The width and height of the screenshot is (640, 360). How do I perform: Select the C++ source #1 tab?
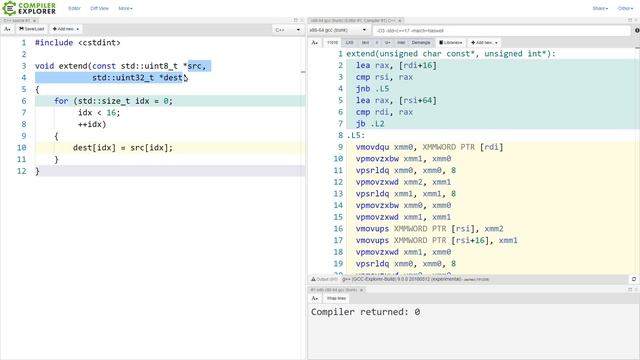(16, 20)
